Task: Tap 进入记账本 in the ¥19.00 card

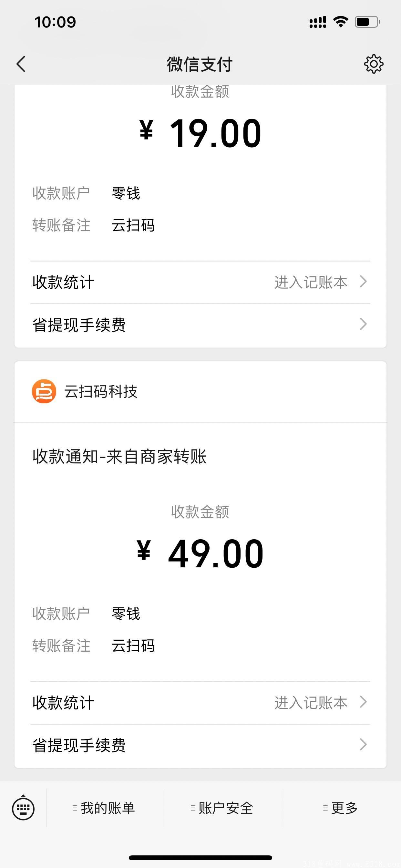Action: pos(311,282)
